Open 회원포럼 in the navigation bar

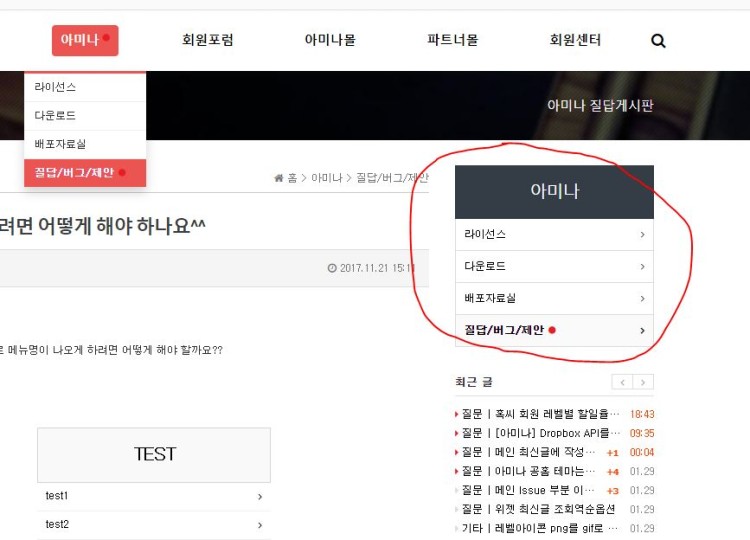click(208, 41)
